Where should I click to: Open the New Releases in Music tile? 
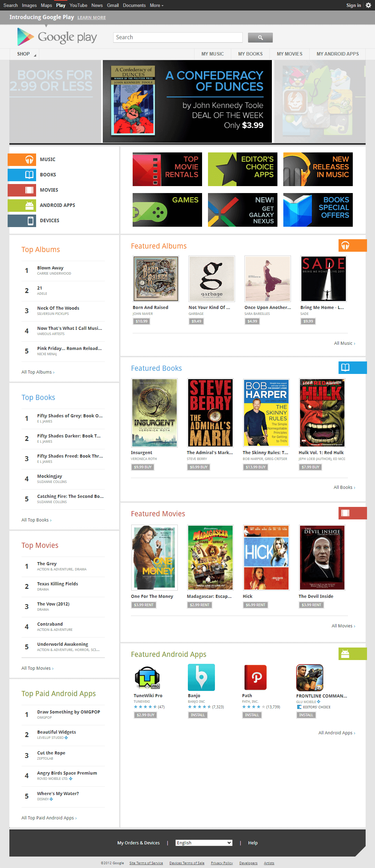[318, 169]
